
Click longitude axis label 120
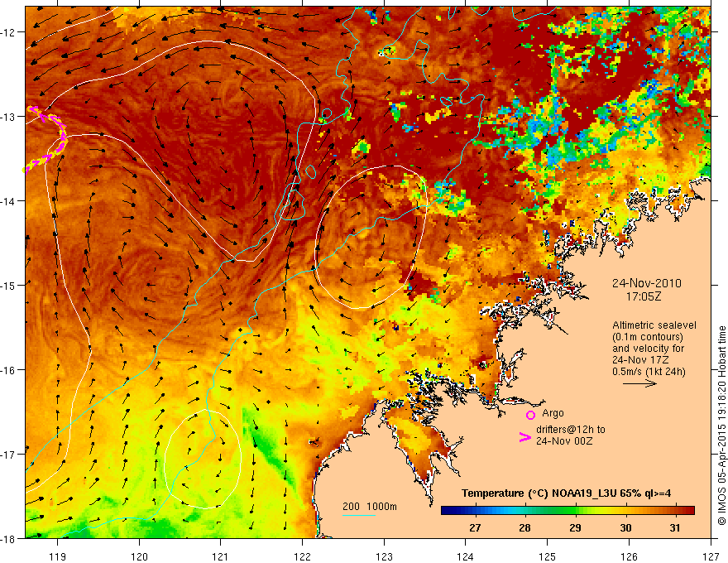pyautogui.click(x=139, y=556)
